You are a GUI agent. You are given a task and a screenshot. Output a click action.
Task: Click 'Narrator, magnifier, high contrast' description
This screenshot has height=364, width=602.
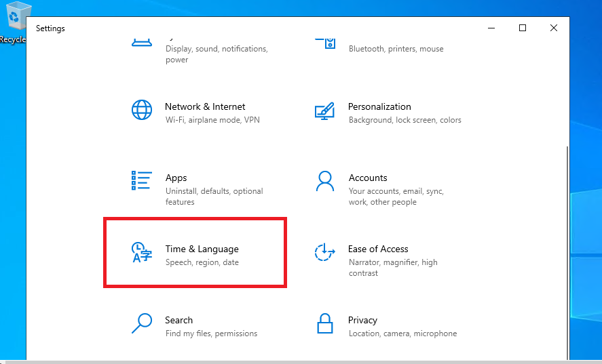click(393, 268)
